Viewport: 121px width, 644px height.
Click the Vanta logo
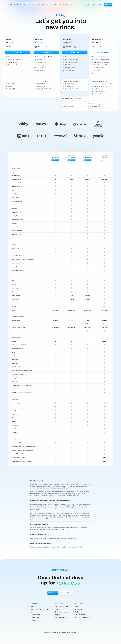pyautogui.click(x=79, y=136)
